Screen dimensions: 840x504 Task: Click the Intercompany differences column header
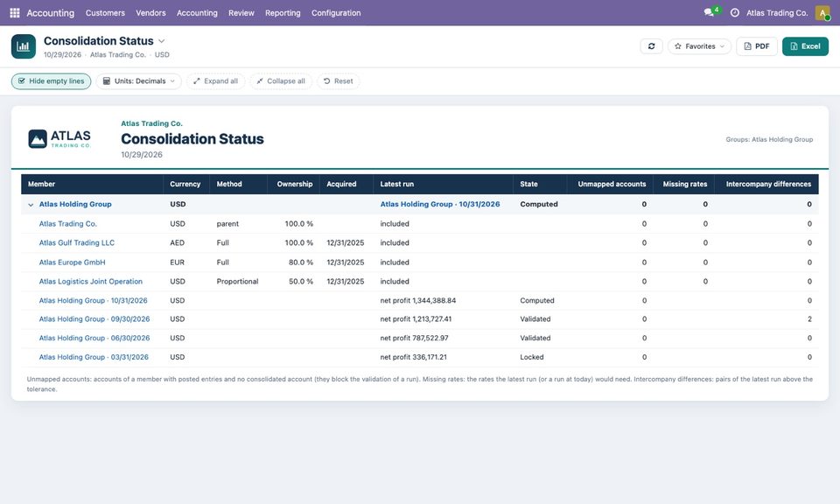click(768, 184)
